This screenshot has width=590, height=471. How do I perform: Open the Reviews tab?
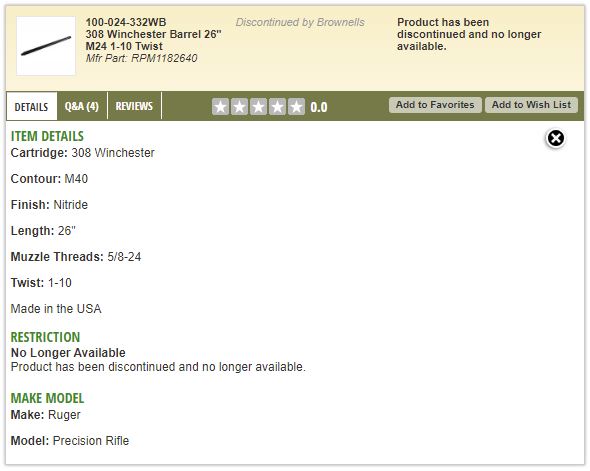(x=134, y=106)
